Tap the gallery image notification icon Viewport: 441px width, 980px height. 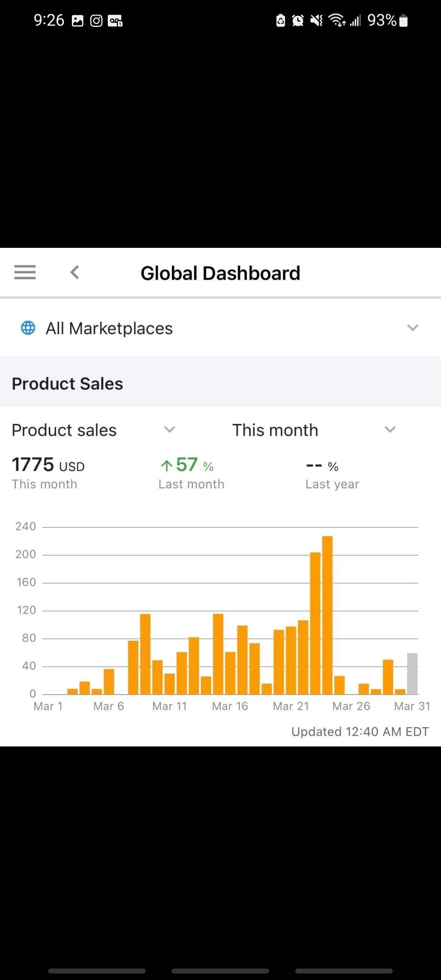[78, 21]
